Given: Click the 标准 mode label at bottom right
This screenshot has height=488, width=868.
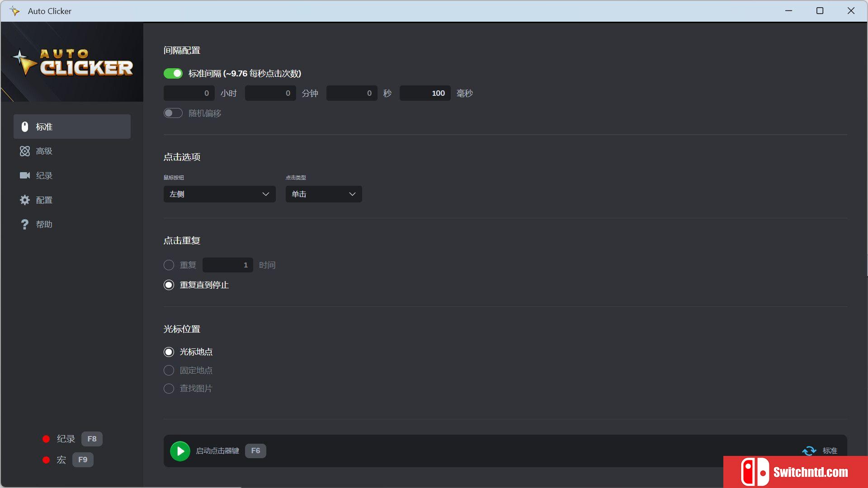Looking at the screenshot, I should pyautogui.click(x=830, y=450).
